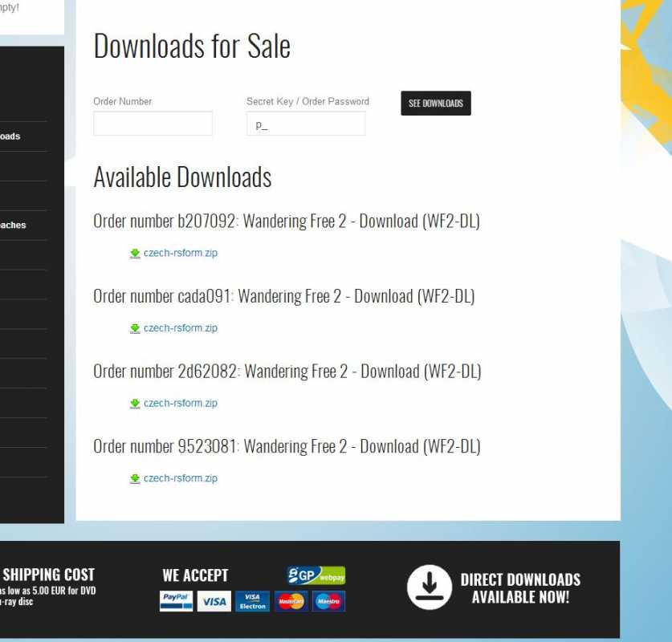Click the green download icon under order 2d62082
This screenshot has height=642, width=672.
click(x=135, y=404)
